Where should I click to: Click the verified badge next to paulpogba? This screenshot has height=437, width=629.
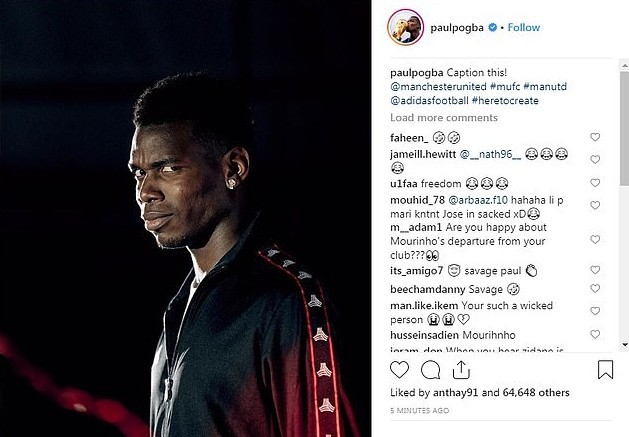[493, 27]
